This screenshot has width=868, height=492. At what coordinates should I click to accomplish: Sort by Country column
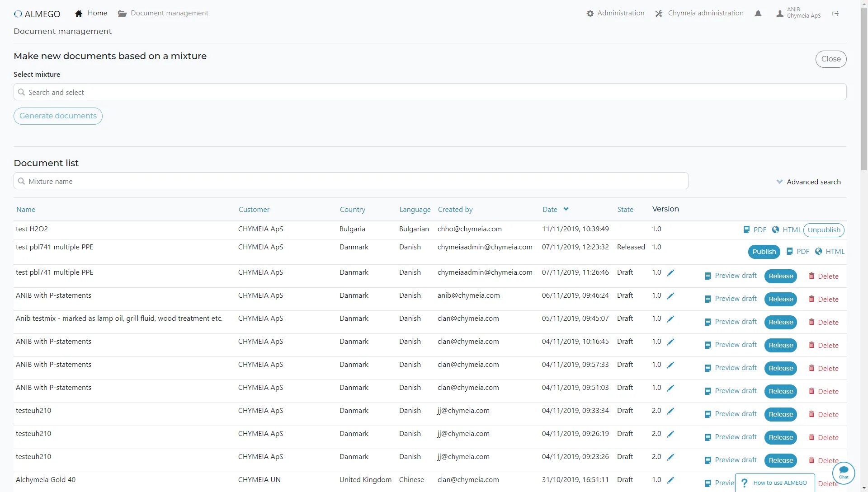click(353, 210)
